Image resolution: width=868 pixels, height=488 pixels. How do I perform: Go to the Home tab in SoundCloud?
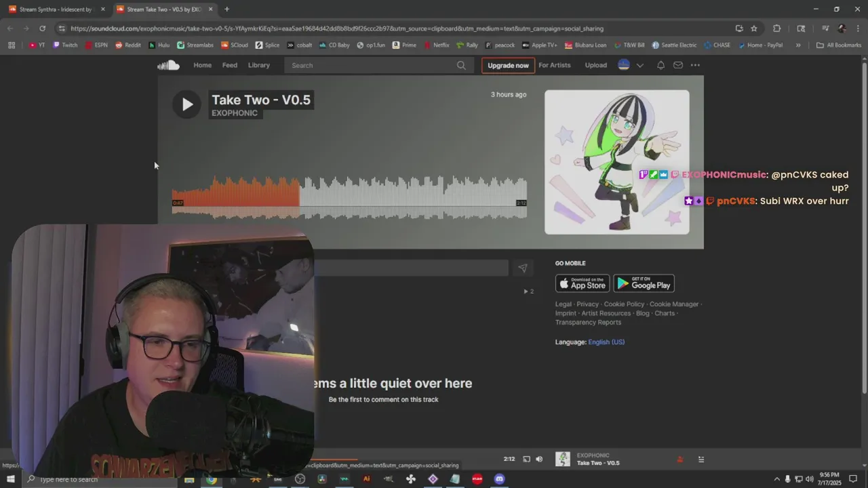pos(202,65)
